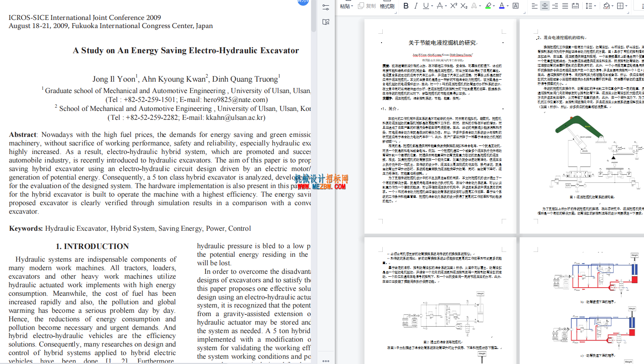Toggle bold formatting
Screen dimensions: 644x364
(405, 6)
